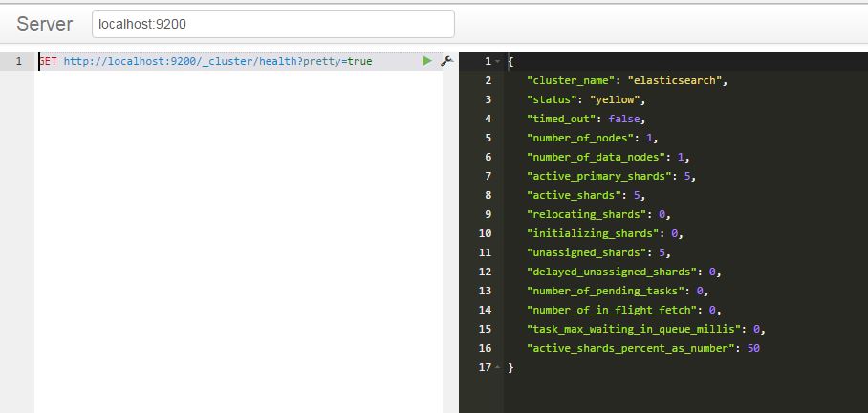The width and height of the screenshot is (868, 413).
Task: Run the request with green play icon
Action: coord(426,61)
